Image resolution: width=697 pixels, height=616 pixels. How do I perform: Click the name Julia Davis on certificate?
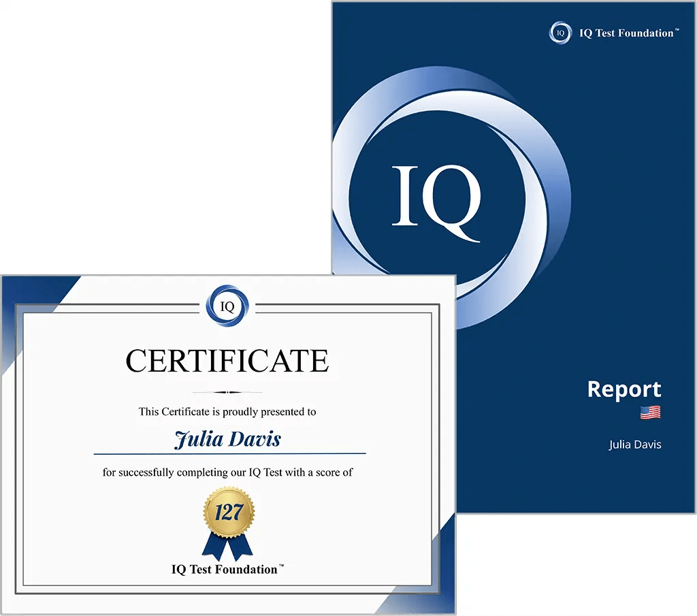tap(227, 439)
